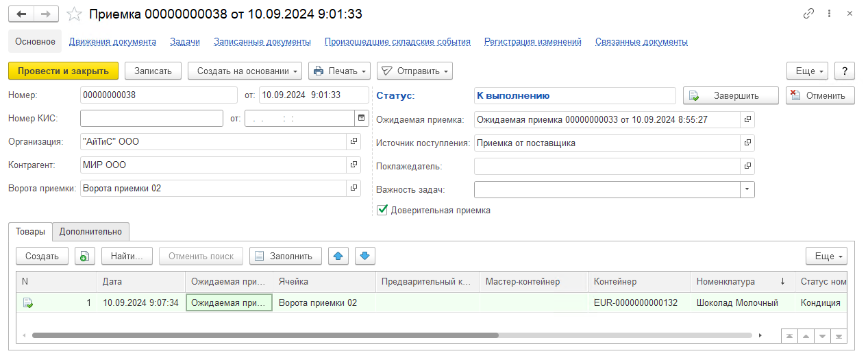Open the three-dot window menu
Image resolution: width=868 pixels, height=358 pixels.
pos(830,14)
